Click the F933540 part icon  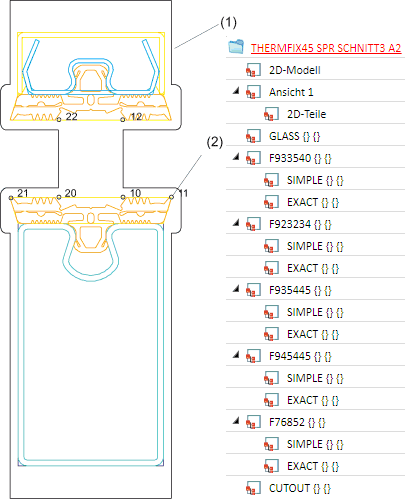(253, 158)
